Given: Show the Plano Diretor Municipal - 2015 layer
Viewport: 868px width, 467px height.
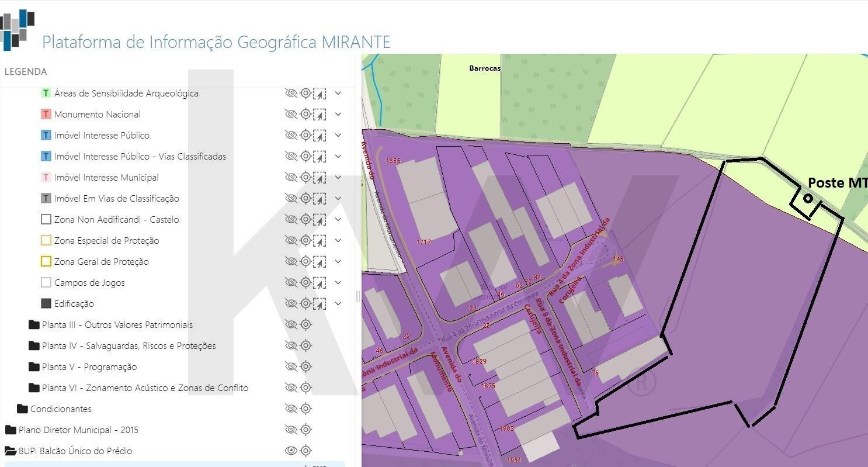Looking at the screenshot, I should (x=291, y=430).
